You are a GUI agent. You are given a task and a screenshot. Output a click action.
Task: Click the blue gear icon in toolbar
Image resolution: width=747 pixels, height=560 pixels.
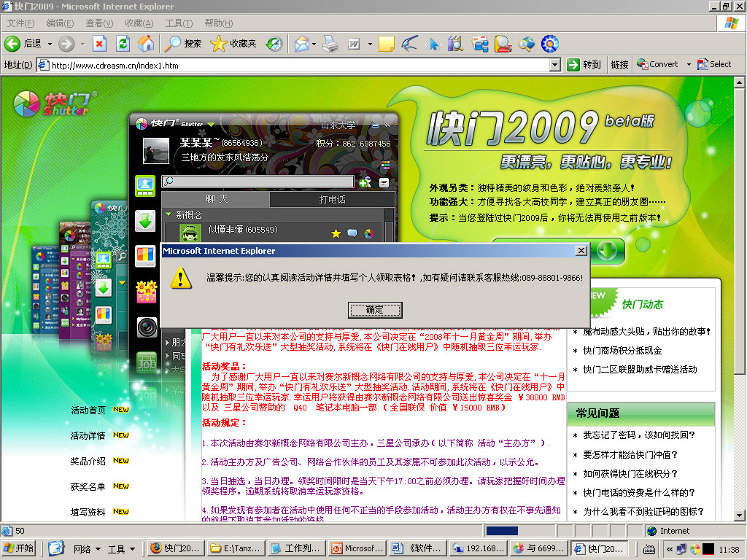tap(549, 44)
